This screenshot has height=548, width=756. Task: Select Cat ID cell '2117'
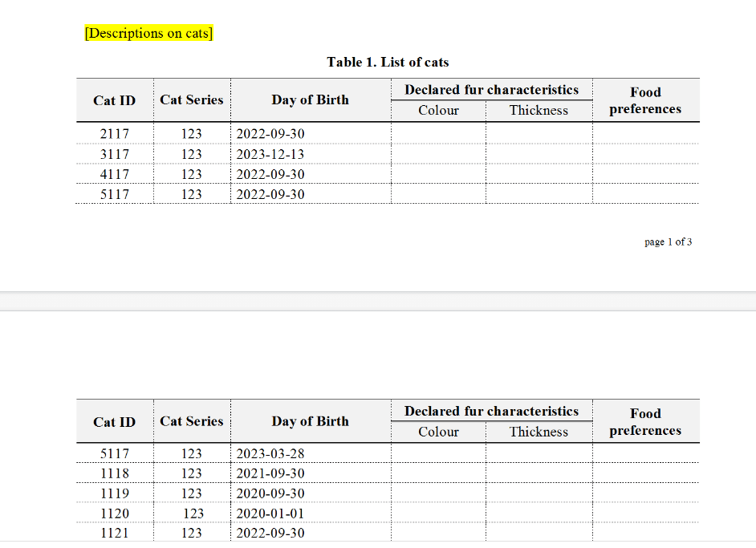[114, 133]
